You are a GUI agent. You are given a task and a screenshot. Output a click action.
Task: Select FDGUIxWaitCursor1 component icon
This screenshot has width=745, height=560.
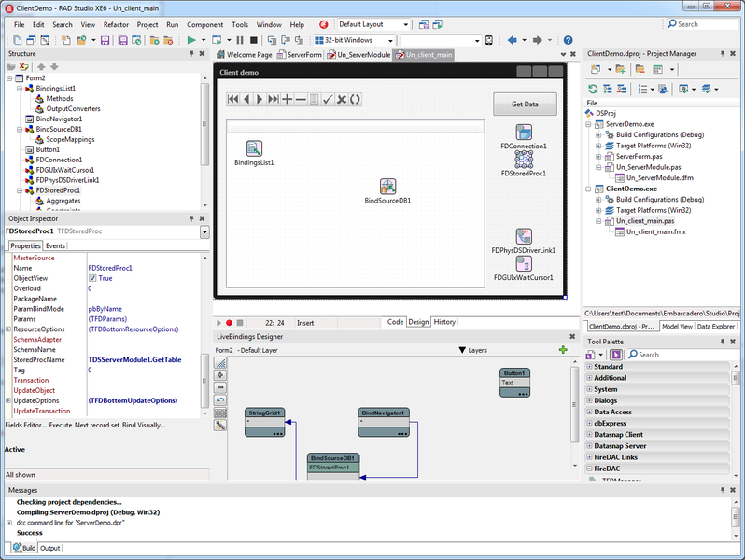tap(524, 263)
